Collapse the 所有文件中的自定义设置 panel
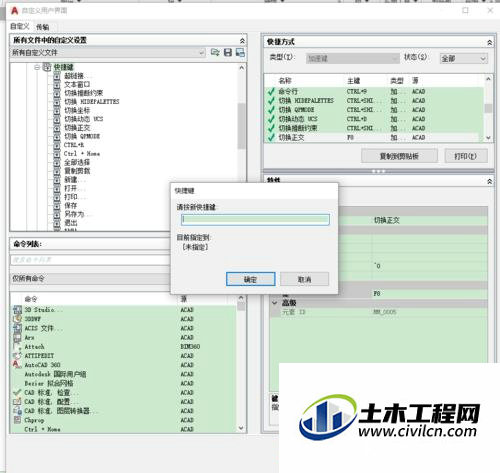Image resolution: width=500 pixels, height=473 pixels. click(242, 41)
